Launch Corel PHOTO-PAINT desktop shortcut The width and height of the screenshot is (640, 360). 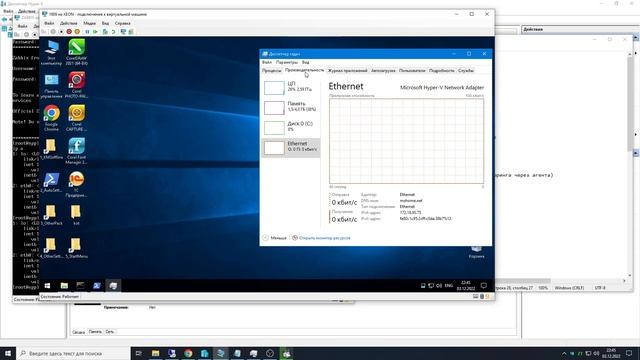(76, 85)
